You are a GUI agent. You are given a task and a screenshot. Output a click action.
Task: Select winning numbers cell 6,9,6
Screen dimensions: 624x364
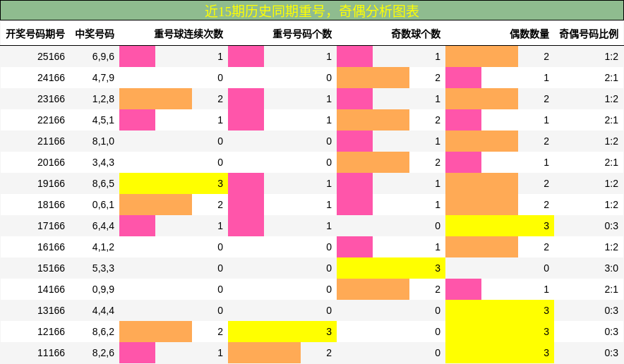[103, 56]
